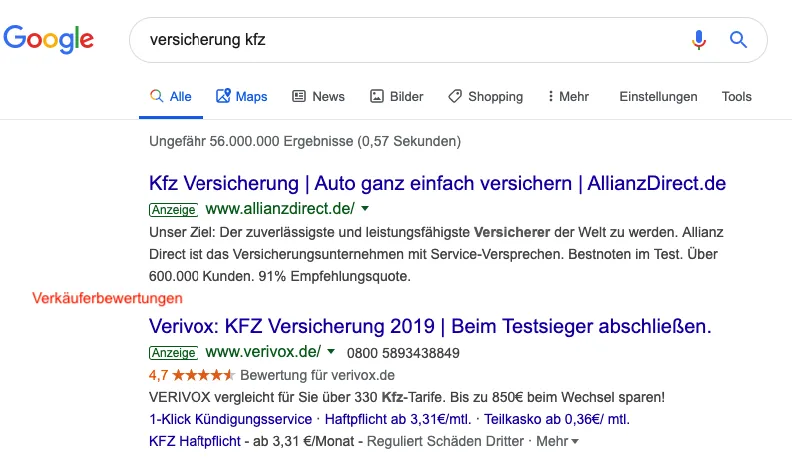Open the AllianzDirect Kfz Versicherung result
The width and height of the screenshot is (792, 473).
click(437, 184)
